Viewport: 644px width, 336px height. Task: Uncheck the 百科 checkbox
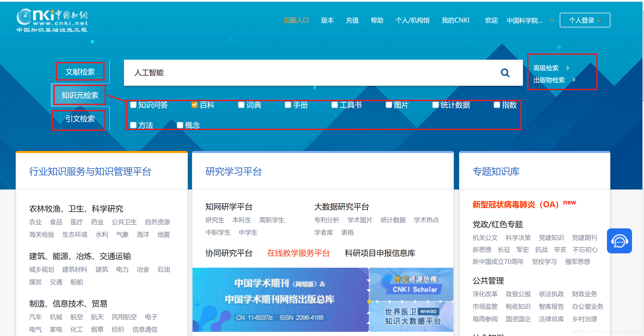(x=194, y=105)
